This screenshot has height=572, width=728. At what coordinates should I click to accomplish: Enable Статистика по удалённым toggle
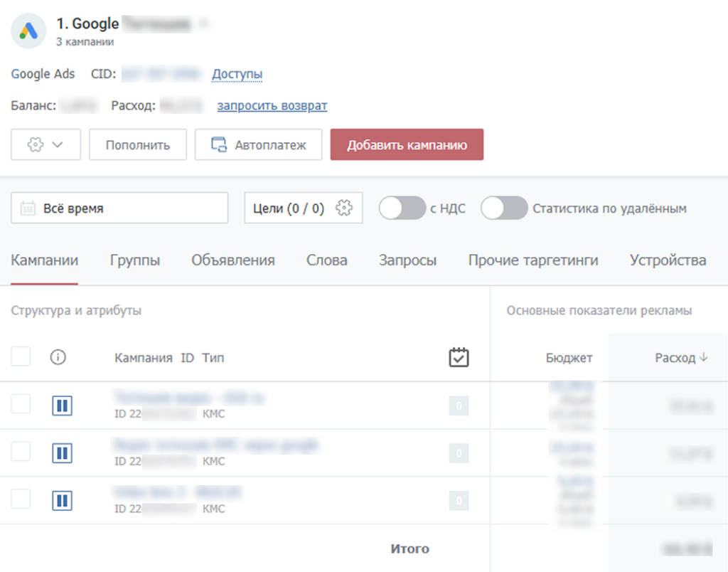tap(503, 208)
